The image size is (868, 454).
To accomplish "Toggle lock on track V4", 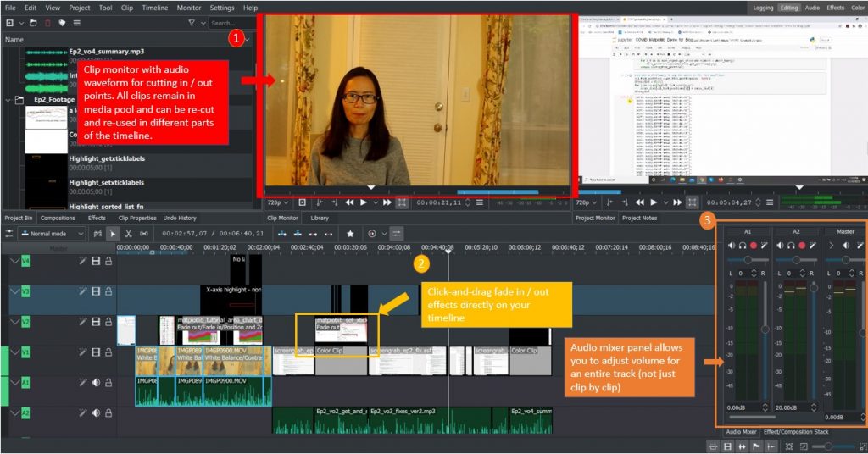I will pos(108,262).
